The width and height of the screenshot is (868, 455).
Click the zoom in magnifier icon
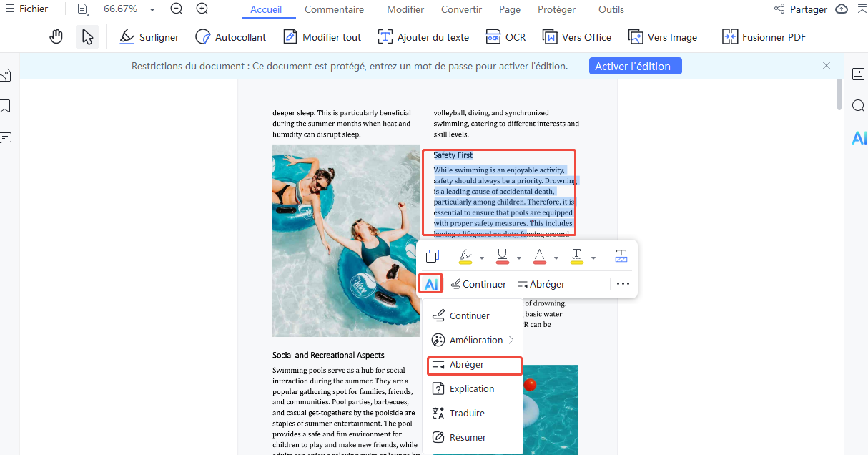(202, 9)
